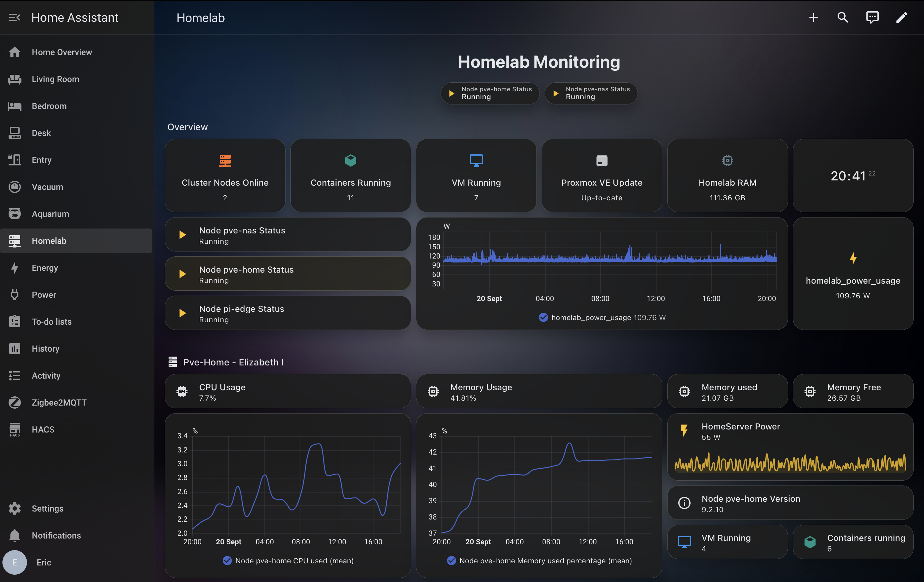The height and width of the screenshot is (582, 924).
Task: Toggle the Node pve-home CPU used legend item
Action: coord(288,561)
